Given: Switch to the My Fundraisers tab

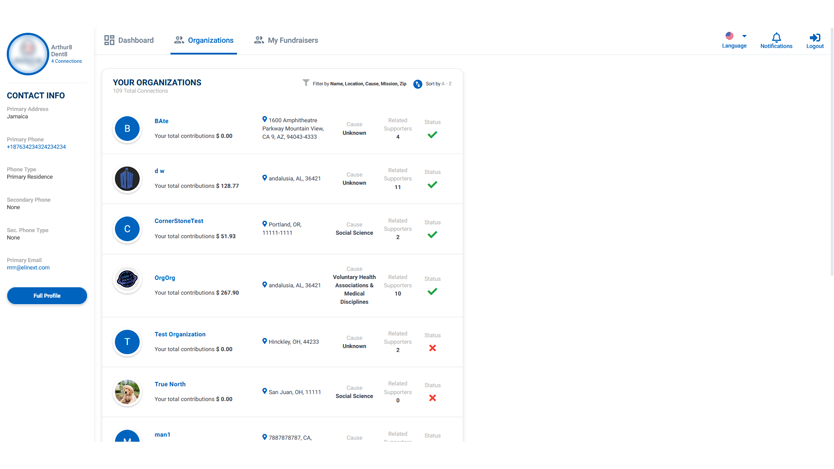Looking at the screenshot, I should click(x=286, y=41).
